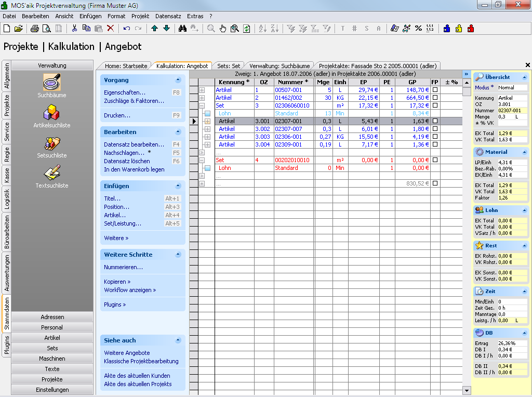The width and height of the screenshot is (532, 397).
Task: Collapse the Vorgang panel section
Action: pos(178,81)
